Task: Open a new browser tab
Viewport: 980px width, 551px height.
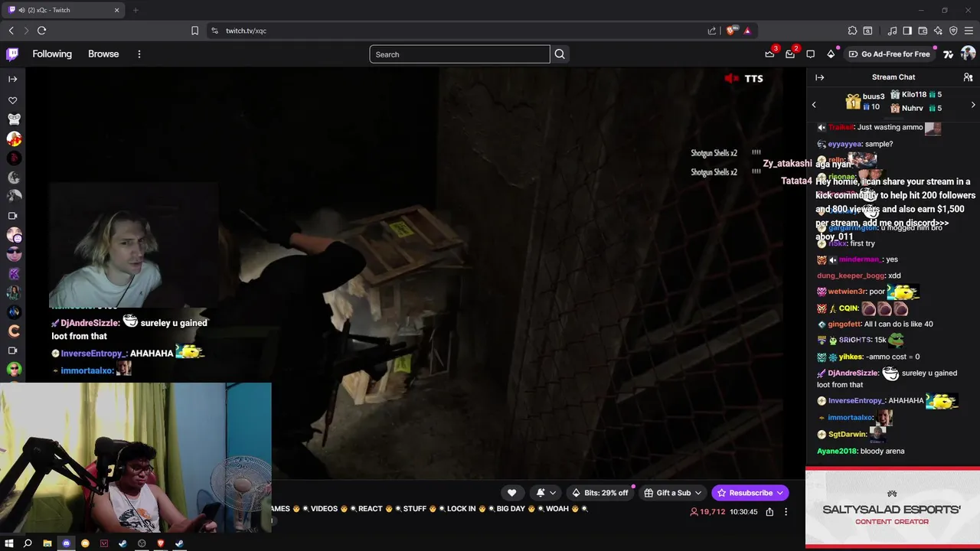Action: [136, 10]
